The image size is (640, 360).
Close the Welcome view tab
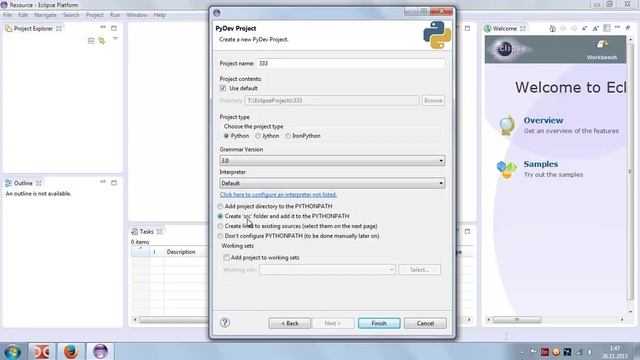[x=523, y=29]
